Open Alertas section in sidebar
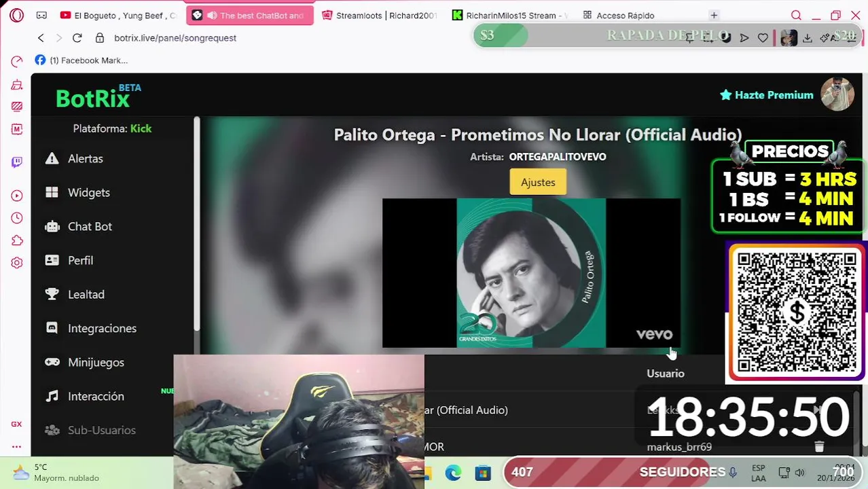 (x=86, y=158)
